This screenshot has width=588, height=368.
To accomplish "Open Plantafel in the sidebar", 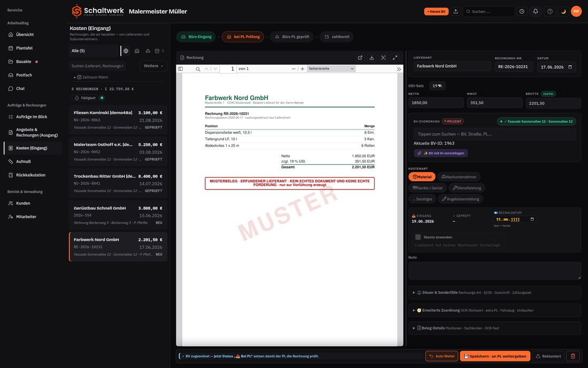I will 25,48.
